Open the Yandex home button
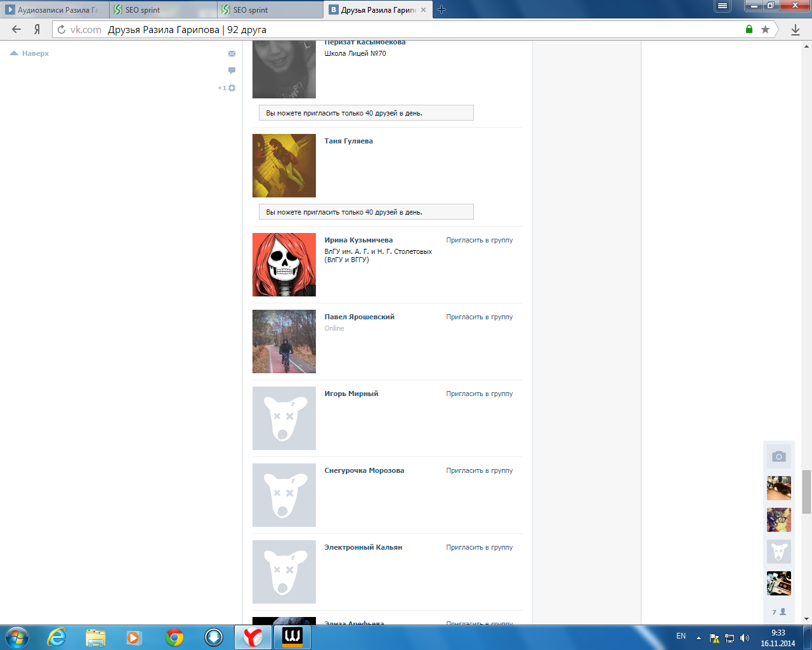This screenshot has height=650, width=812. pyautogui.click(x=37, y=29)
